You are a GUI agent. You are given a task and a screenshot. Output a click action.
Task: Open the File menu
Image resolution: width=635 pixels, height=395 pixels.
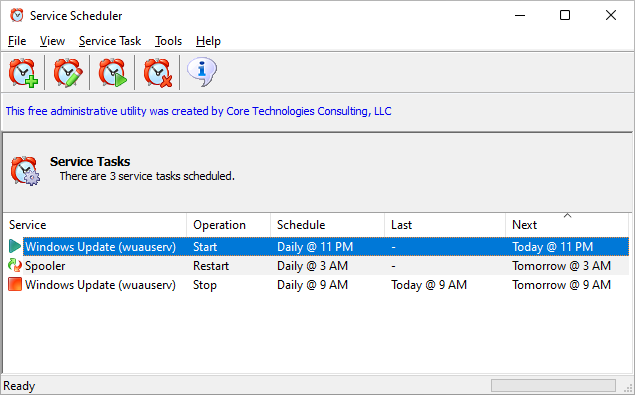(x=17, y=41)
